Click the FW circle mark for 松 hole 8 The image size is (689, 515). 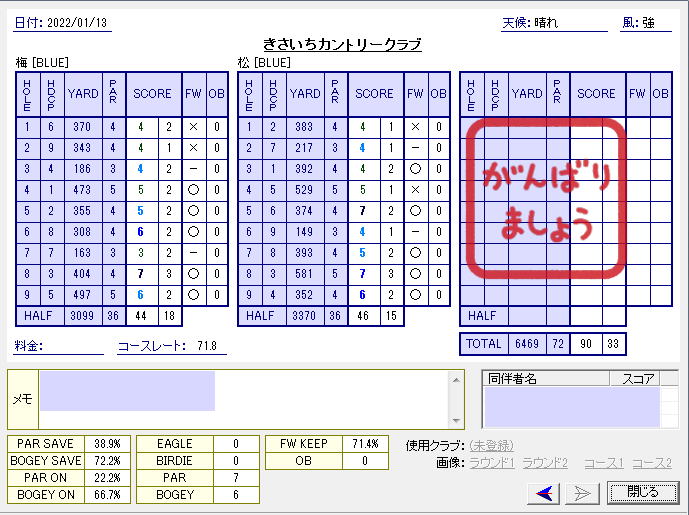(x=415, y=274)
